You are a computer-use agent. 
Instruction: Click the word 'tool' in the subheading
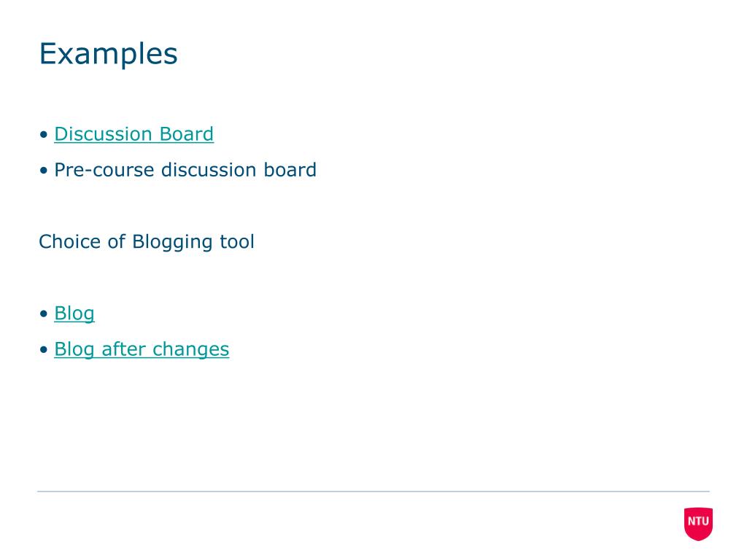click(x=237, y=242)
